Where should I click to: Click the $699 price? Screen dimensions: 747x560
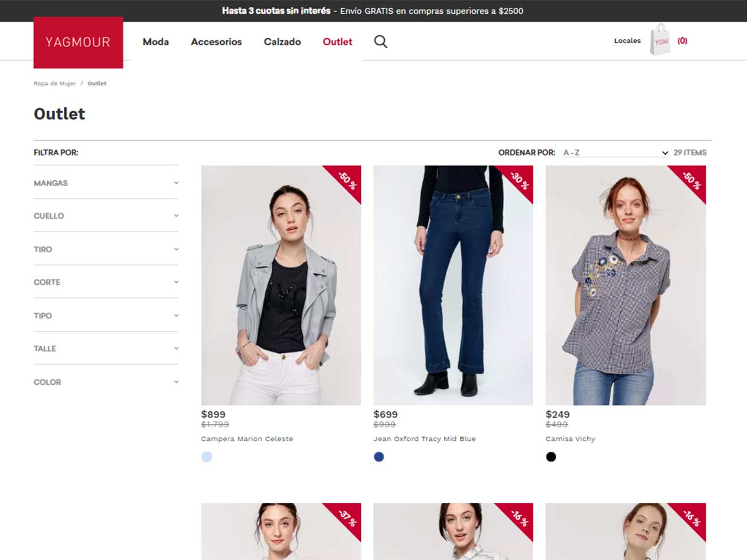[x=386, y=414]
